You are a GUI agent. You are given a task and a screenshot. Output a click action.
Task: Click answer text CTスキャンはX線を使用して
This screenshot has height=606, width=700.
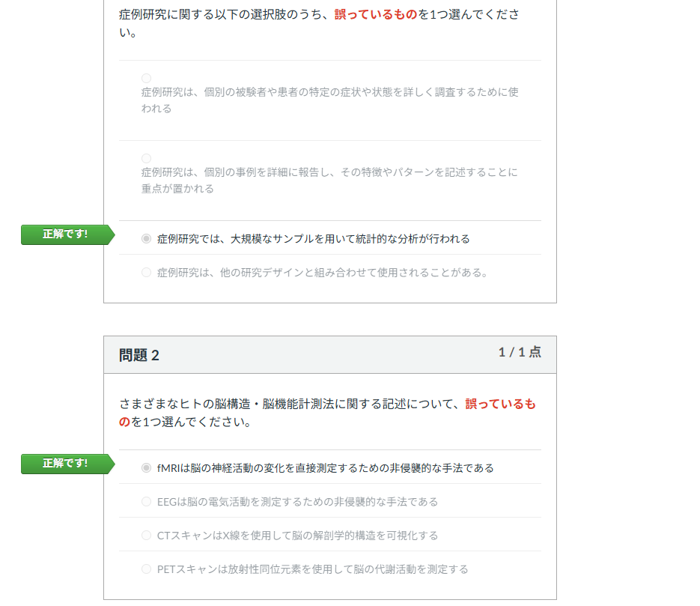[x=297, y=536]
